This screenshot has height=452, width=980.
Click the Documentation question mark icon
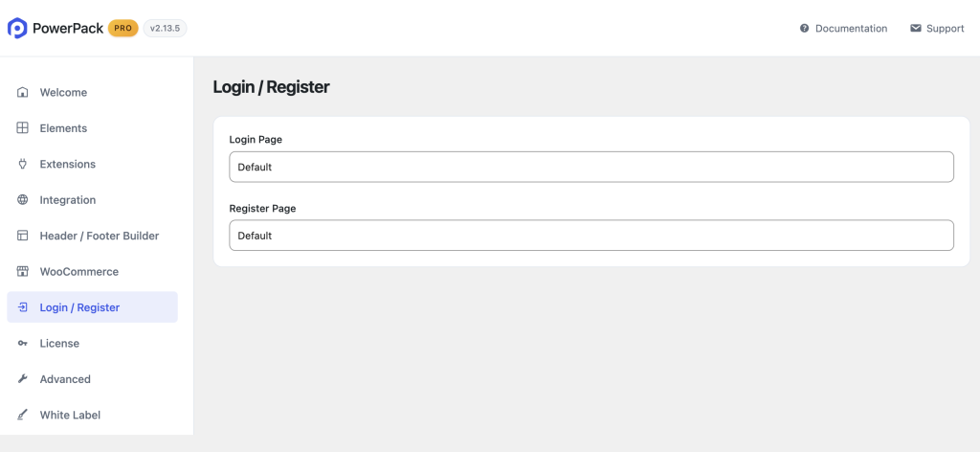click(804, 28)
